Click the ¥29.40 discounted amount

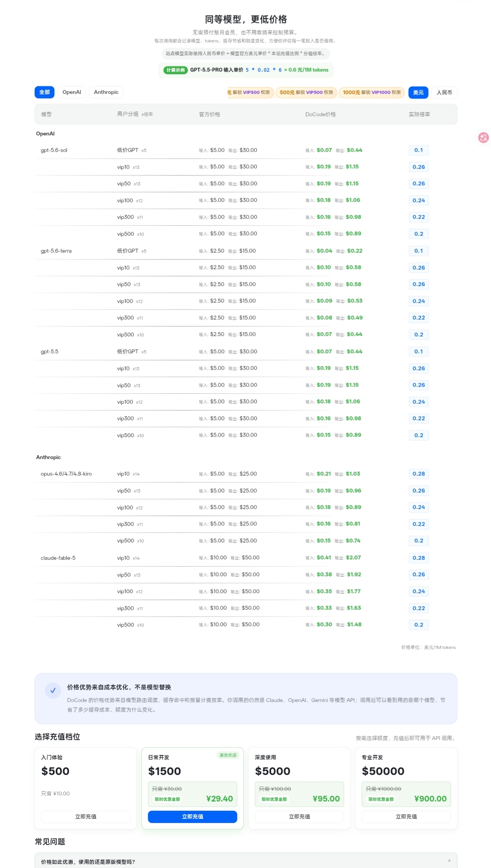219,799
